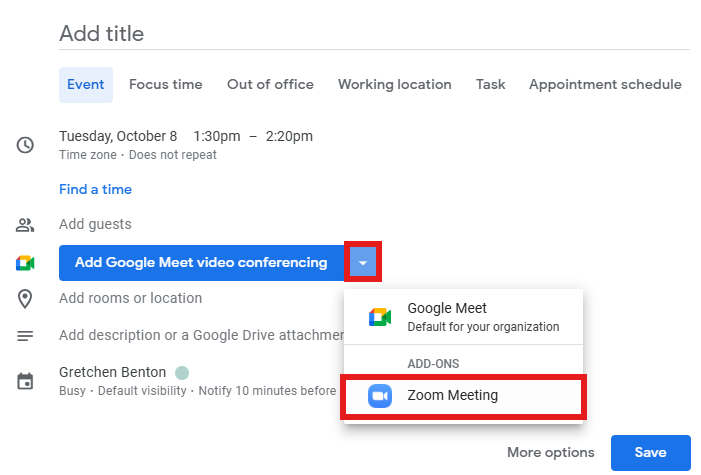The image size is (701, 475).
Task: Click the Add title field
Action: [374, 33]
